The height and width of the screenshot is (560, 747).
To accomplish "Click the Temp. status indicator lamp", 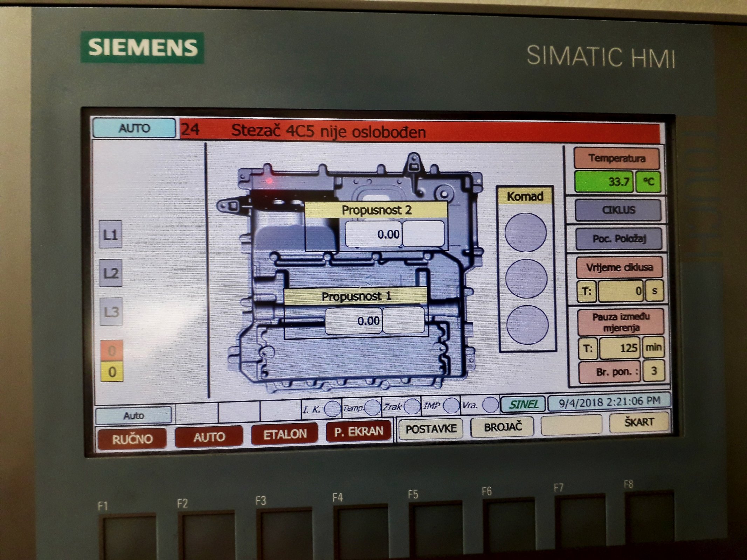I will click(372, 407).
